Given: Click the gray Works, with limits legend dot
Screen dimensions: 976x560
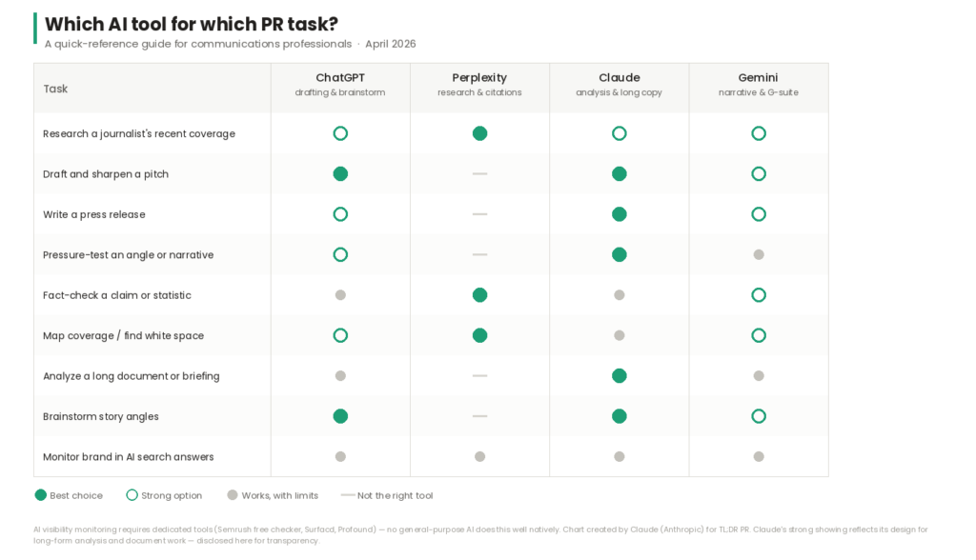Looking at the screenshot, I should click(x=233, y=495).
